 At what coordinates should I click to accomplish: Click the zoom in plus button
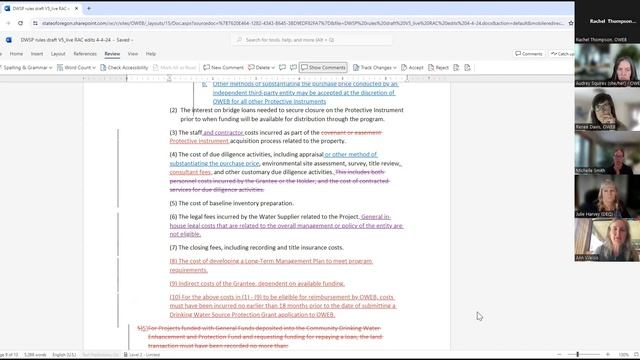[x=608, y=355]
